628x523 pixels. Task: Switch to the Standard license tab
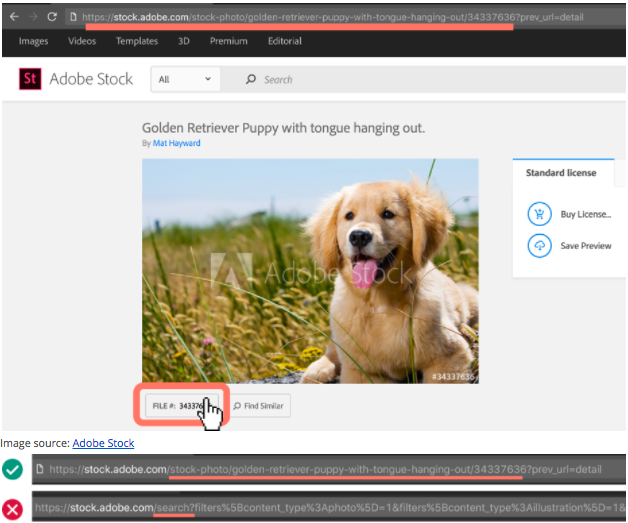(x=561, y=172)
